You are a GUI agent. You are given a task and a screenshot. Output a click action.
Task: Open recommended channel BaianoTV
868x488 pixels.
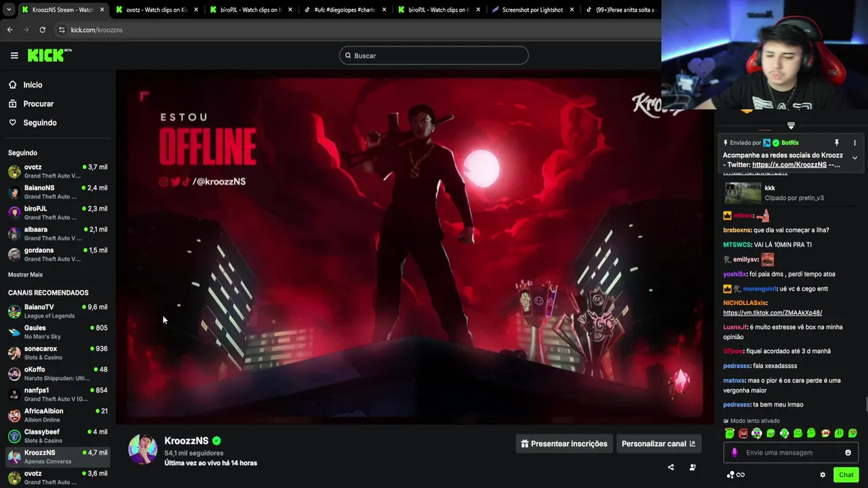tap(58, 311)
